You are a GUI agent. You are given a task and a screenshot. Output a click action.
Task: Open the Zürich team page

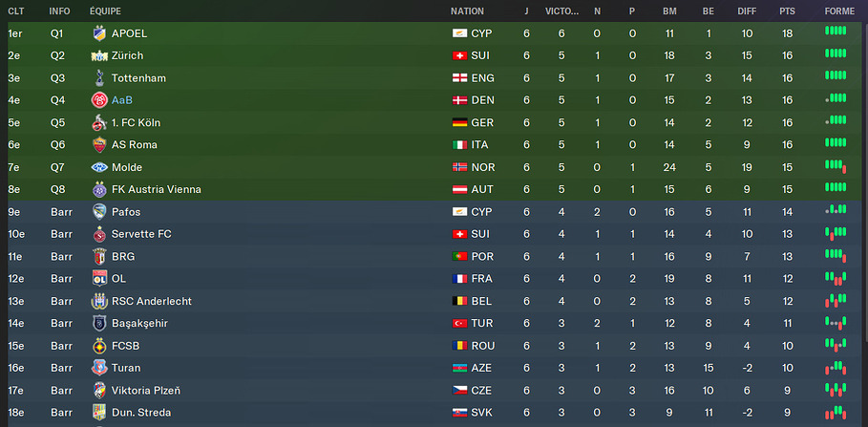click(128, 55)
